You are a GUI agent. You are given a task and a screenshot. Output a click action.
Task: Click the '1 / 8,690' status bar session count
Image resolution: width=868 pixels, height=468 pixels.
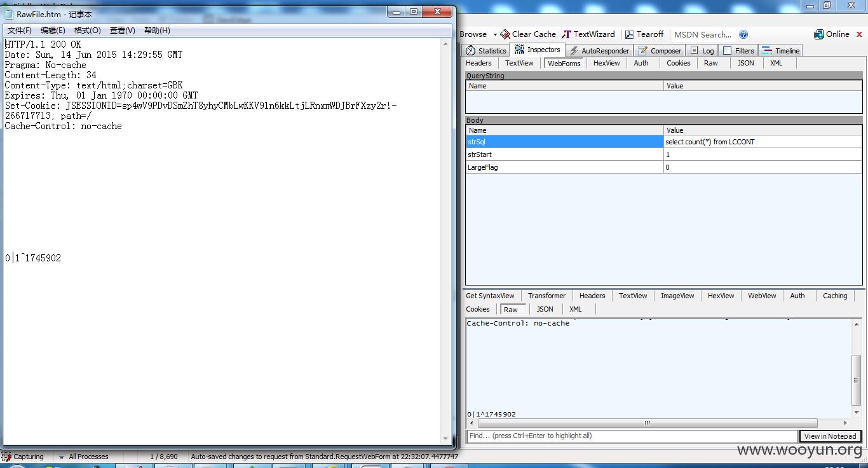click(163, 457)
